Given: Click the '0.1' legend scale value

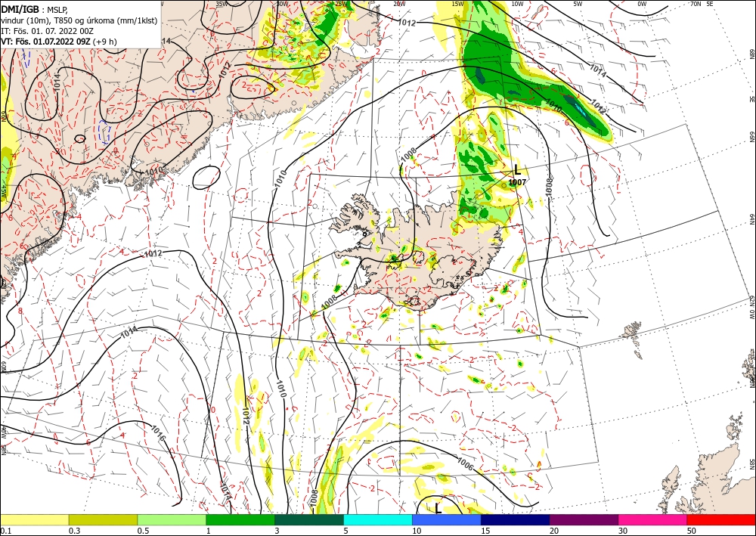Looking at the screenshot, I should pyautogui.click(x=5, y=531).
